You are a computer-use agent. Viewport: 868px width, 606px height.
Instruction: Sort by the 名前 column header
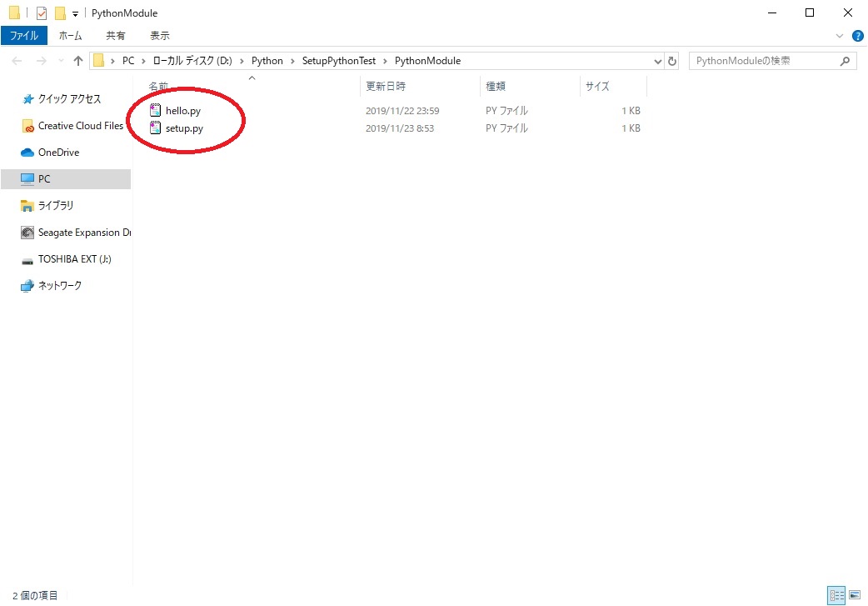(158, 87)
